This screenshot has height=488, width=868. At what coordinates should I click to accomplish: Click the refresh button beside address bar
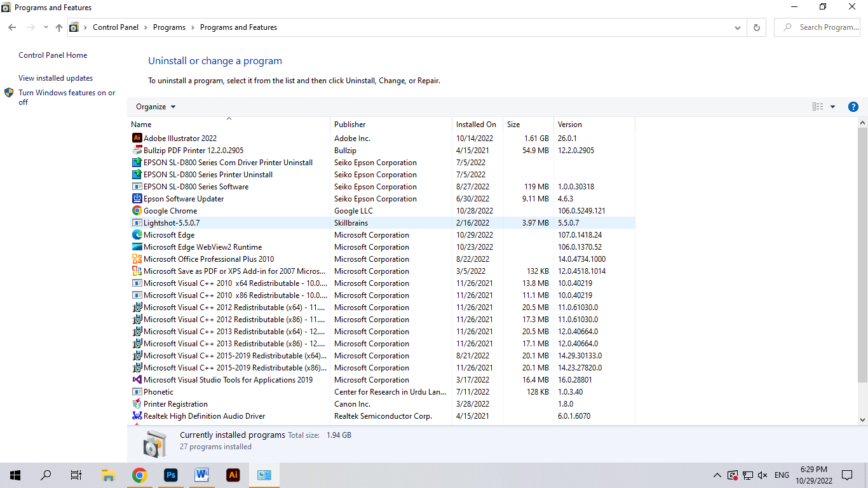pos(756,27)
